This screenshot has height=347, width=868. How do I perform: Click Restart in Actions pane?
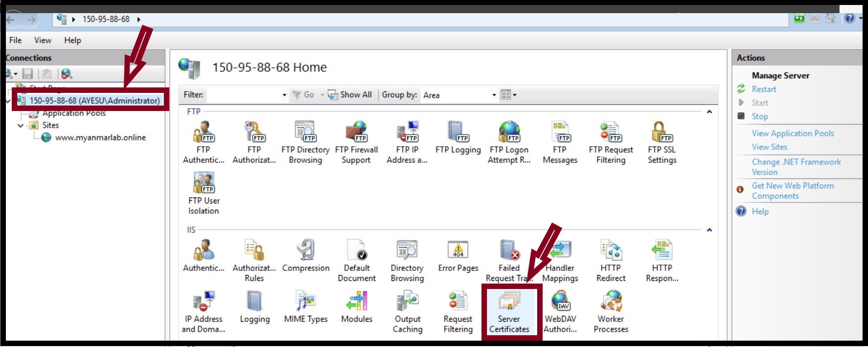click(764, 89)
